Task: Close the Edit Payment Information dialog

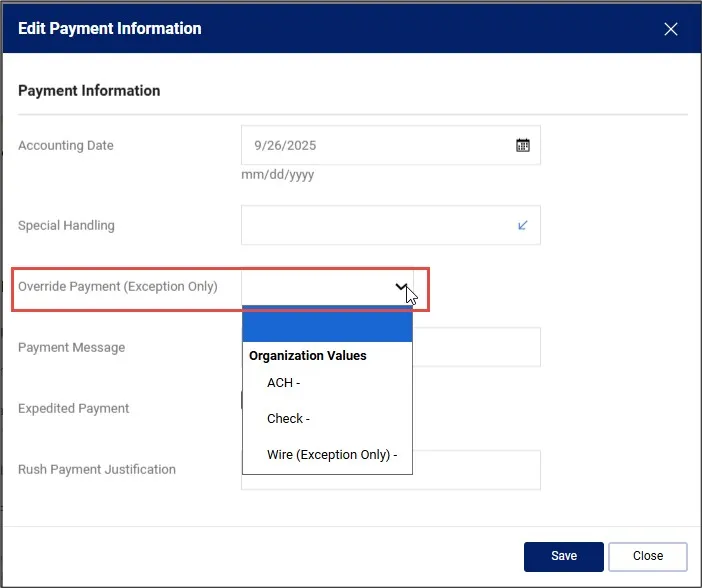Action: click(x=670, y=29)
